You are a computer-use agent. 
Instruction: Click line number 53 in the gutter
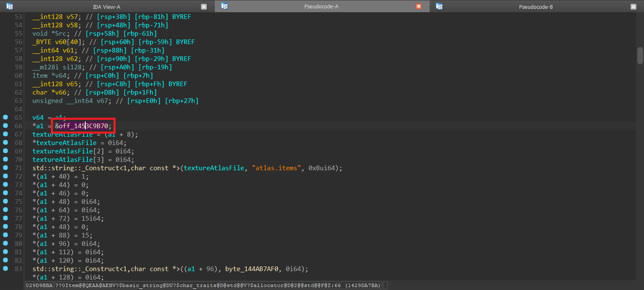tap(18, 17)
